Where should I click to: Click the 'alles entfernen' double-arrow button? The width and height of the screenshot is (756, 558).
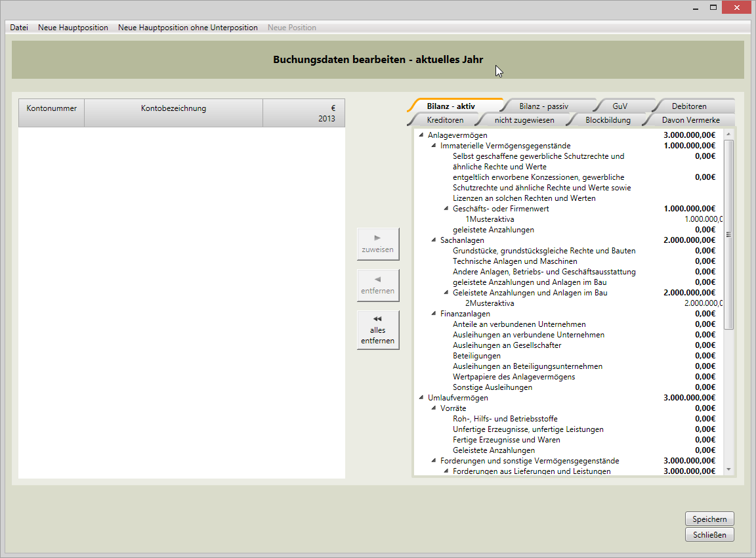[x=377, y=330]
